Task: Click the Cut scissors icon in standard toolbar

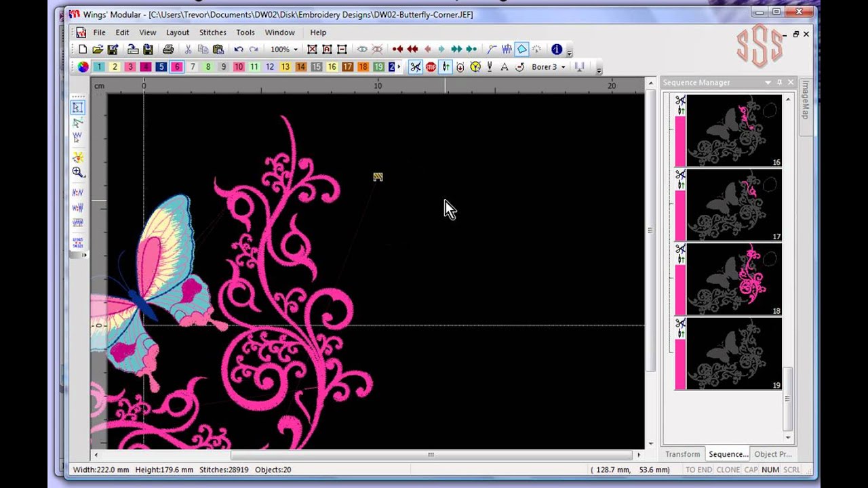Action: (188, 49)
